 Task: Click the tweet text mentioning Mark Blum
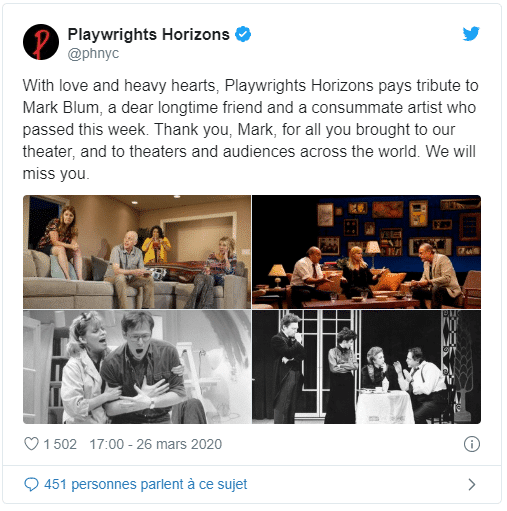[250, 129]
